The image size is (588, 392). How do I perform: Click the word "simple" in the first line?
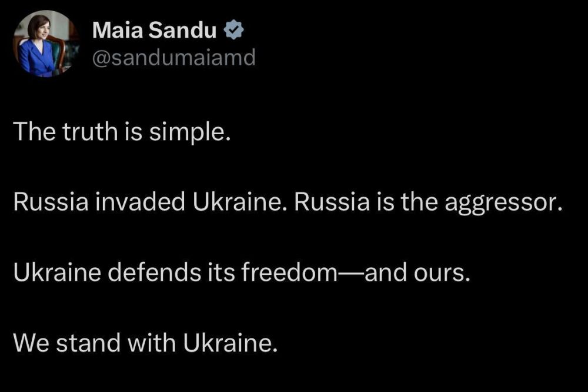tap(186, 133)
